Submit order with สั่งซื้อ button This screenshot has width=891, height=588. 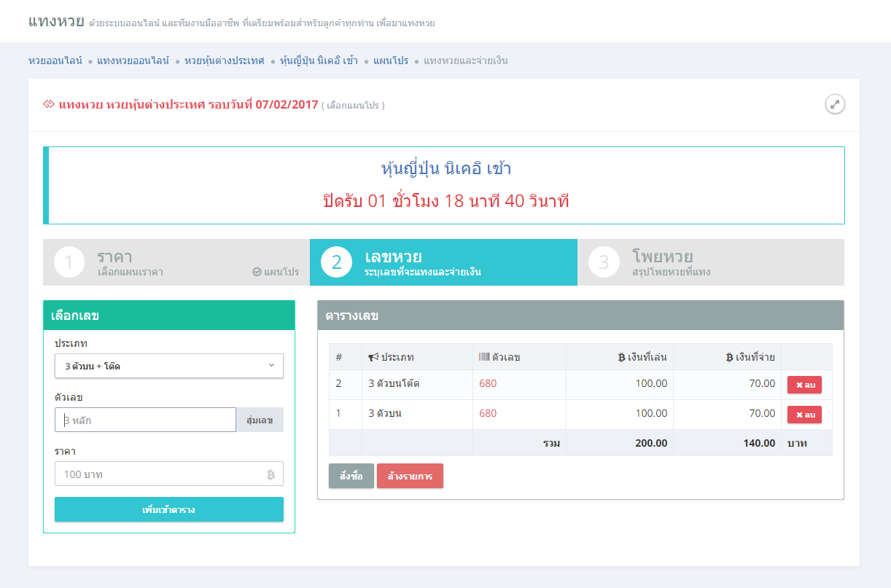point(351,476)
